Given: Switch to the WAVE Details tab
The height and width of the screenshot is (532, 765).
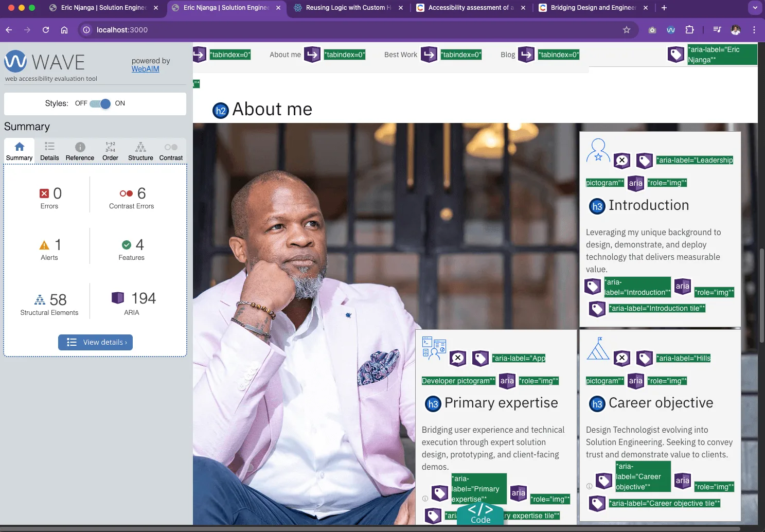Looking at the screenshot, I should coord(49,151).
